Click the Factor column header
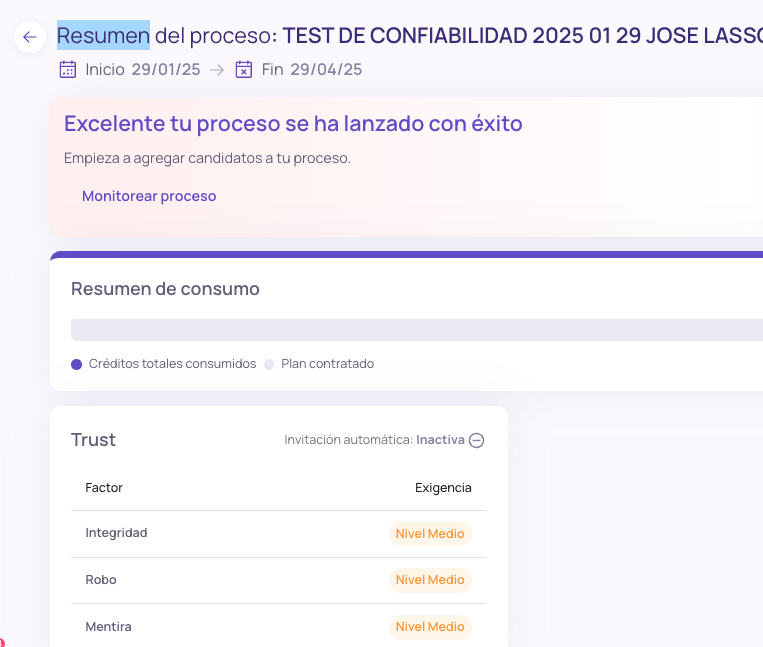763x647 pixels. point(104,488)
